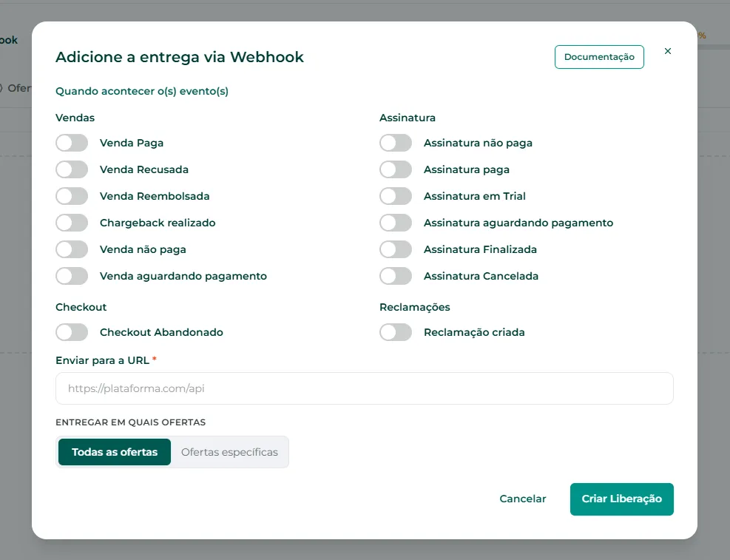This screenshot has width=730, height=560.
Task: Enable Assinatura em Trial switch
Action: pyautogui.click(x=396, y=196)
